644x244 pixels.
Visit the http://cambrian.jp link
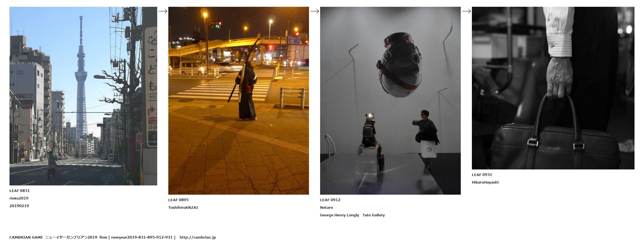(x=198, y=237)
